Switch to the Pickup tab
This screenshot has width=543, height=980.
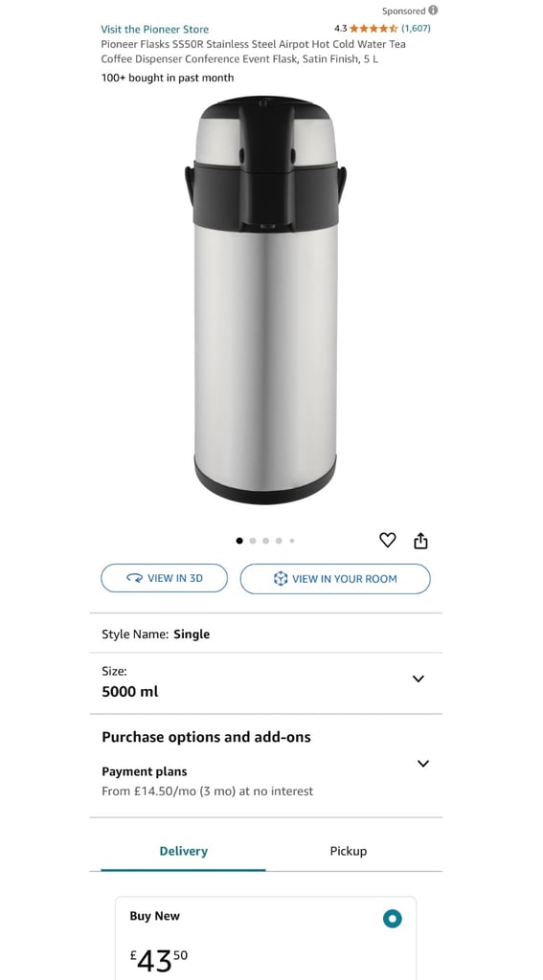[x=349, y=851]
